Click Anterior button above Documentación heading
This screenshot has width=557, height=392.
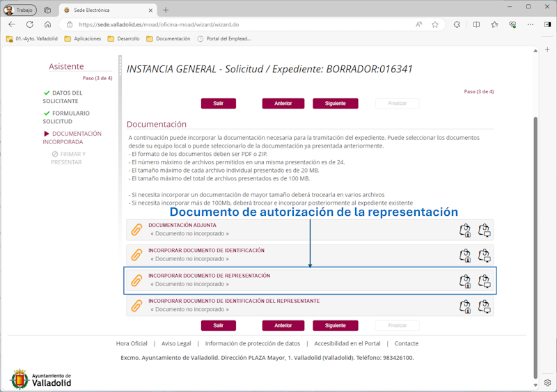[283, 104]
